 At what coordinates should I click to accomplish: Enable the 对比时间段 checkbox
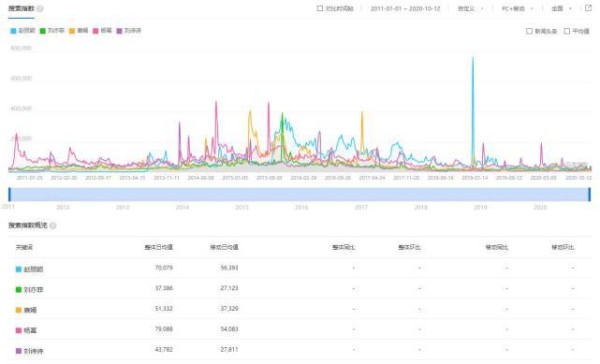click(x=320, y=8)
